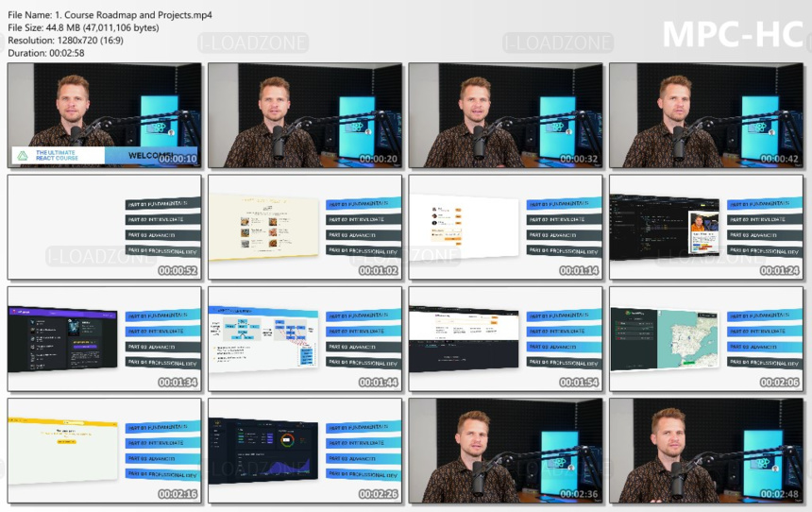Click the WELCOME banner in first frame
The image size is (812, 512).
point(151,155)
